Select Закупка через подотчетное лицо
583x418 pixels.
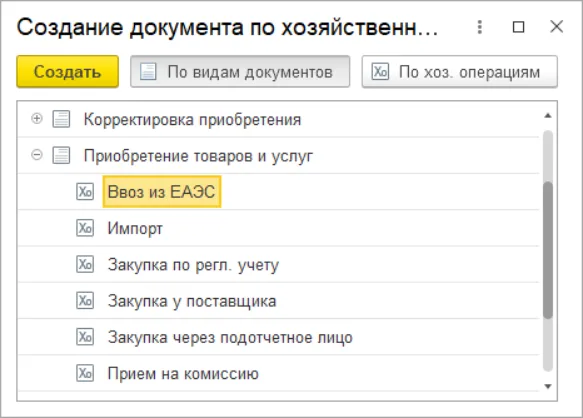pyautogui.click(x=278, y=337)
